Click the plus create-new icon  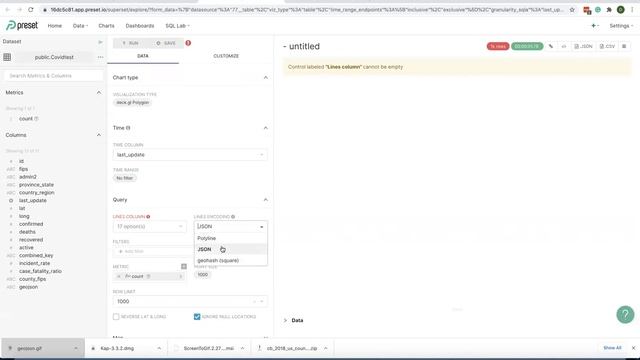tap(594, 26)
